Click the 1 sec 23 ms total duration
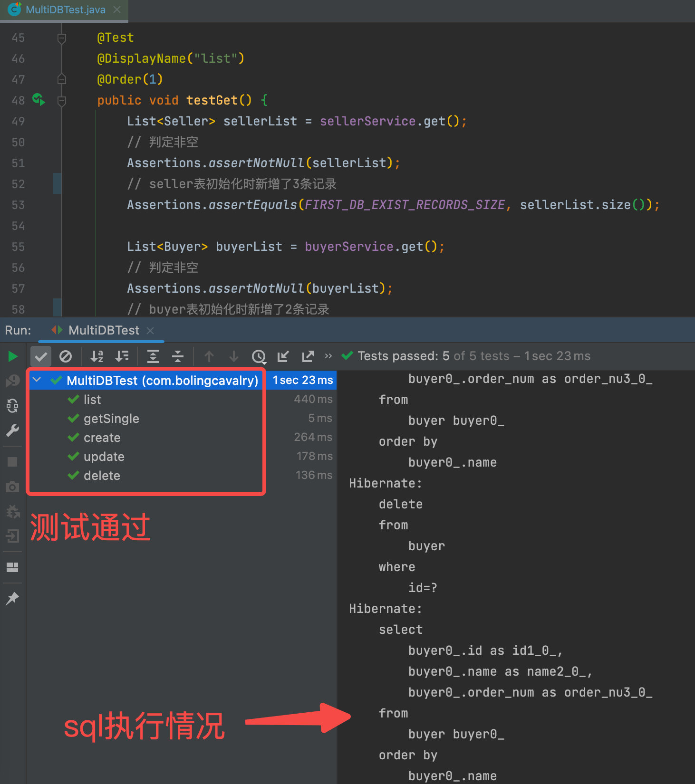The width and height of the screenshot is (695, 784). click(303, 380)
